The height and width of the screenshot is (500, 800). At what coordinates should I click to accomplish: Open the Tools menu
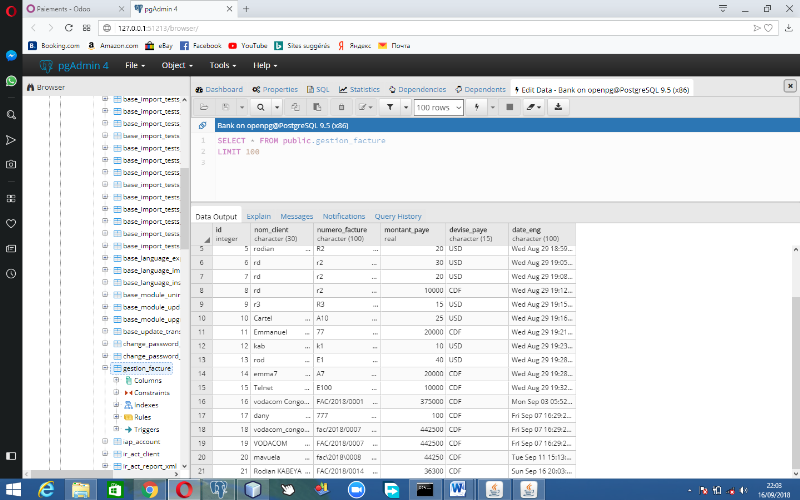coord(222,65)
